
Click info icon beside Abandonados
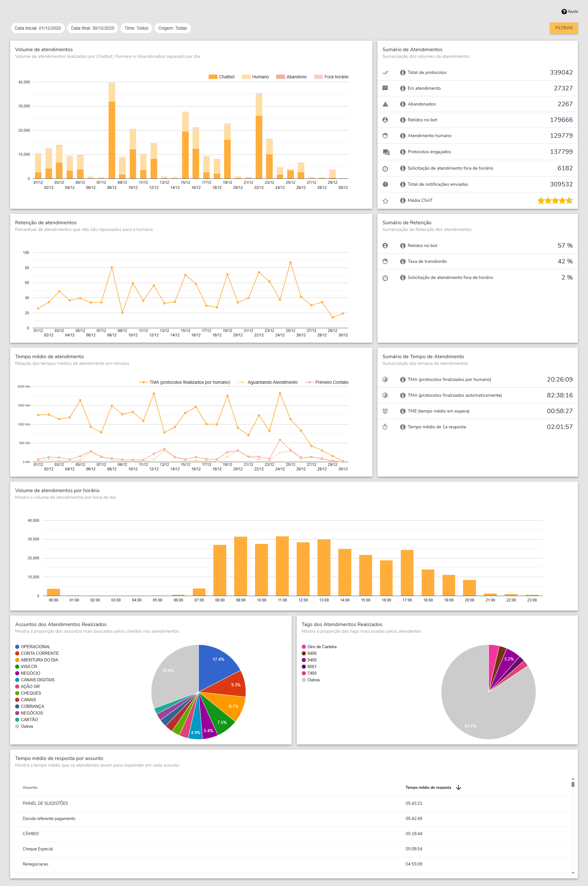[x=402, y=104]
